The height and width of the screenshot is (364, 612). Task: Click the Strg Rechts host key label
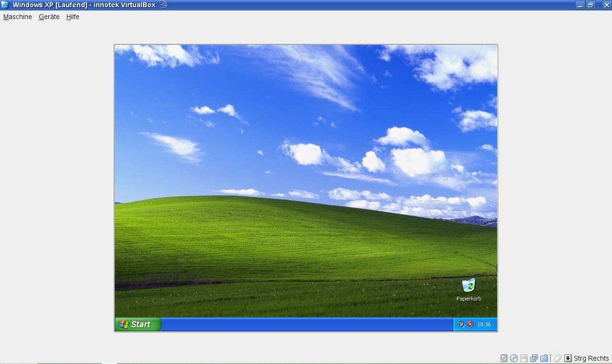[591, 358]
